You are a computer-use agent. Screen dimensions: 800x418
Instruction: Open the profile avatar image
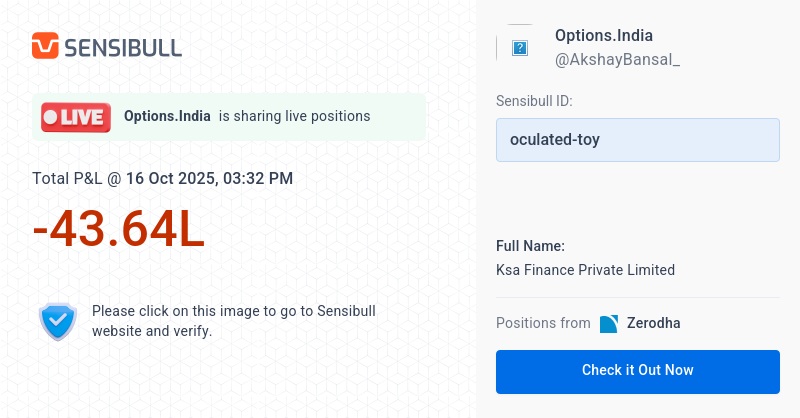[x=519, y=47]
